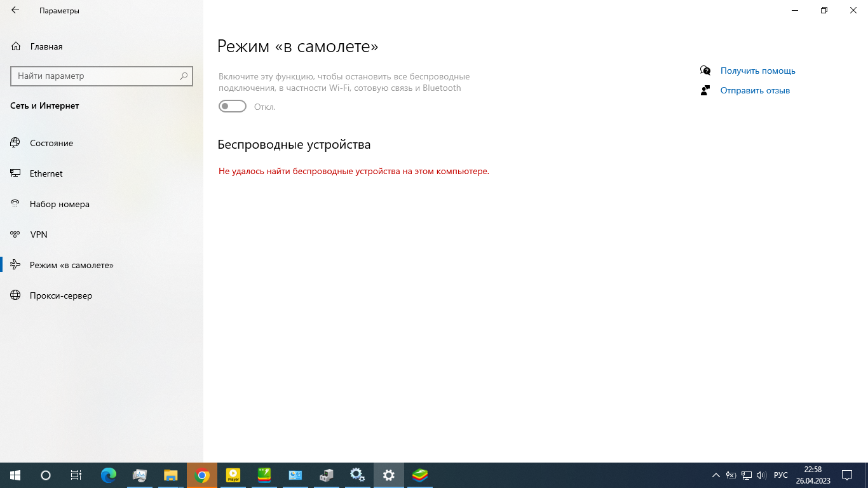Select Режим «в самолете» in the sidebar
Screen dimensions: 868x488
(102, 265)
